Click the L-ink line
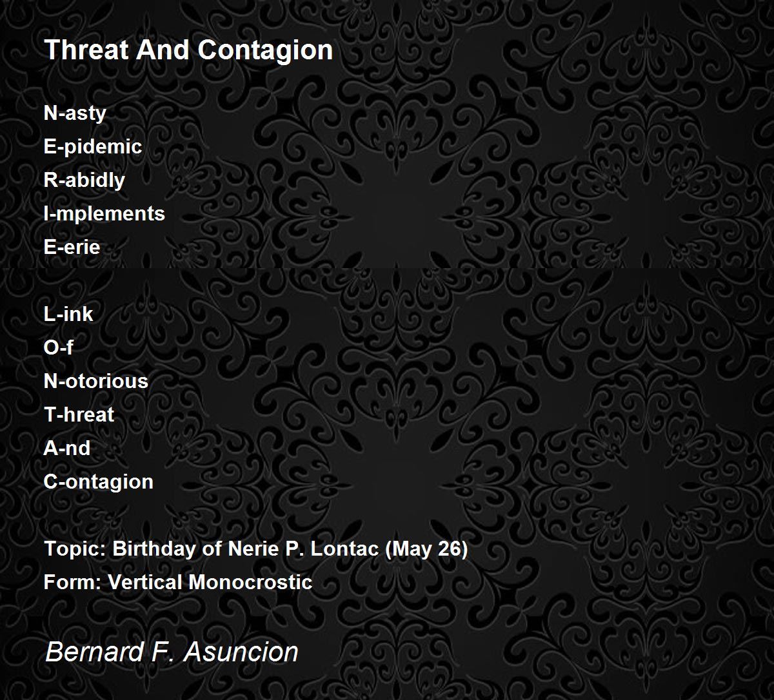Screen dimensions: 774x700 tap(68, 315)
